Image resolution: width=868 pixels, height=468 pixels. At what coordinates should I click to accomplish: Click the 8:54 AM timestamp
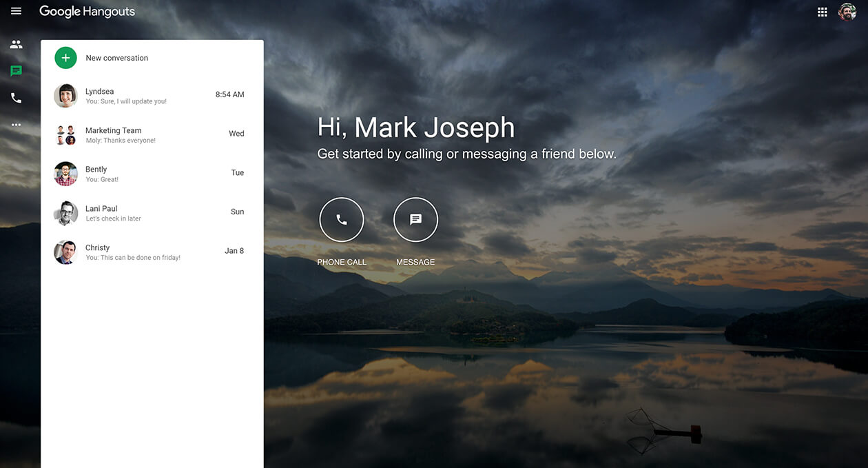click(229, 94)
